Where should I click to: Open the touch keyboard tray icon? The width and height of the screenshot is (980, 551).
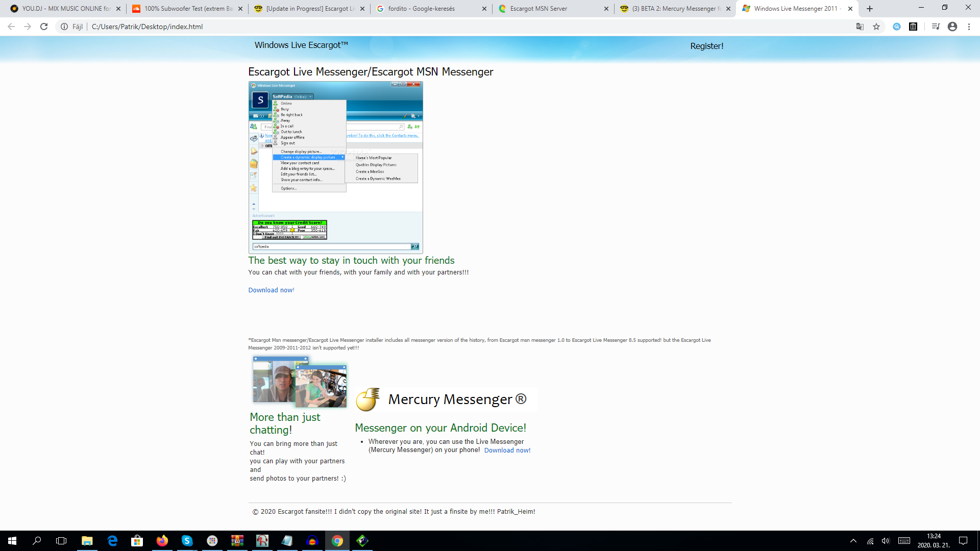coord(904,541)
